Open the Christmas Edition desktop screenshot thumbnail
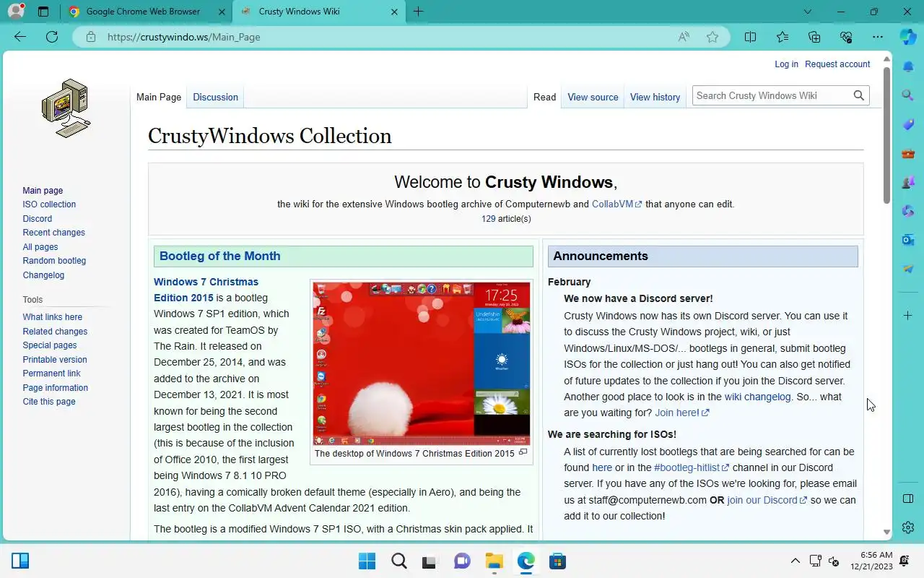 point(422,363)
